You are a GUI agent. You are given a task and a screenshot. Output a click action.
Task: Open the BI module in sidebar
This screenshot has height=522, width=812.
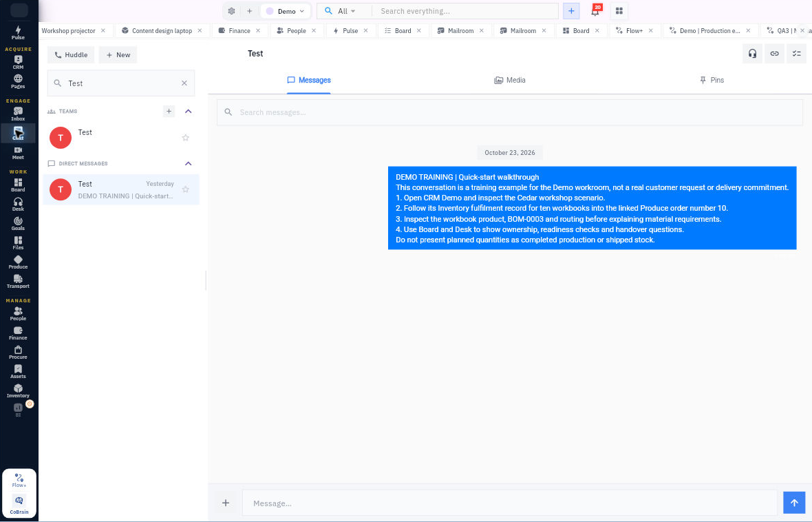pos(18,410)
